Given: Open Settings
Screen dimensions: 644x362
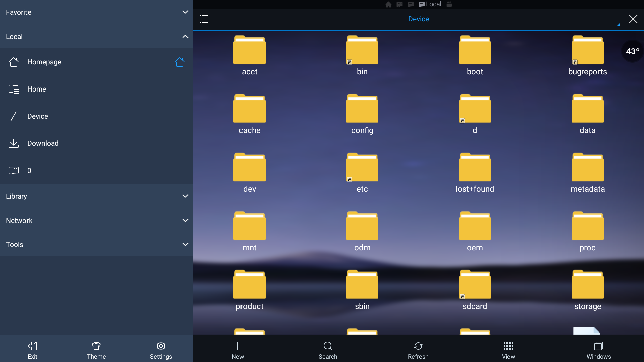Looking at the screenshot, I should coord(161,350).
